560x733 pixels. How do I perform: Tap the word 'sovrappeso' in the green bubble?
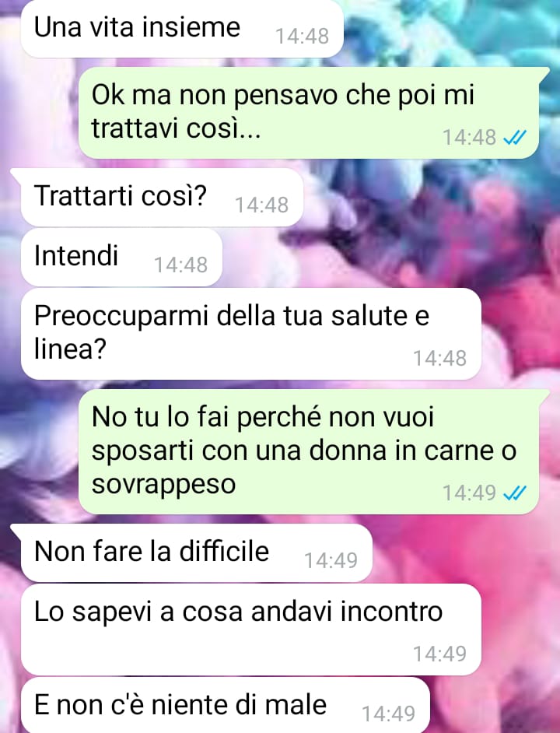(163, 485)
